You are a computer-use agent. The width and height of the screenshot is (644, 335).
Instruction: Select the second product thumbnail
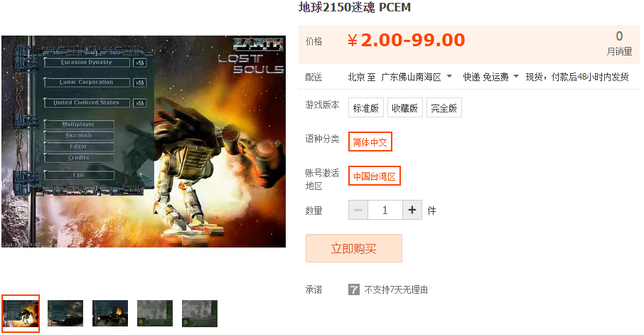[65, 313]
